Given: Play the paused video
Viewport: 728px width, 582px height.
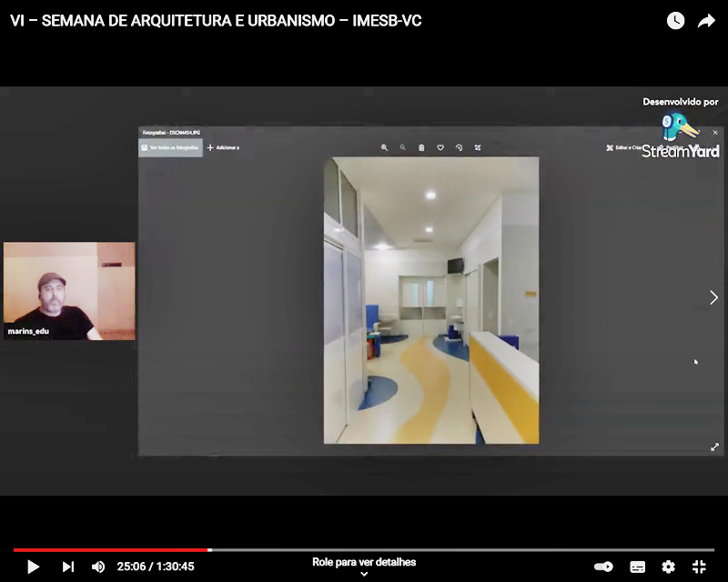Looking at the screenshot, I should 33,567.
